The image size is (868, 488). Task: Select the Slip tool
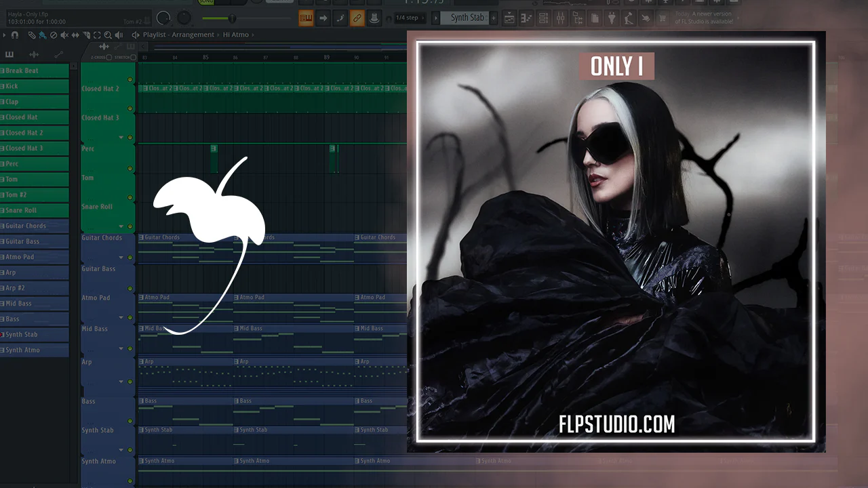tap(75, 35)
